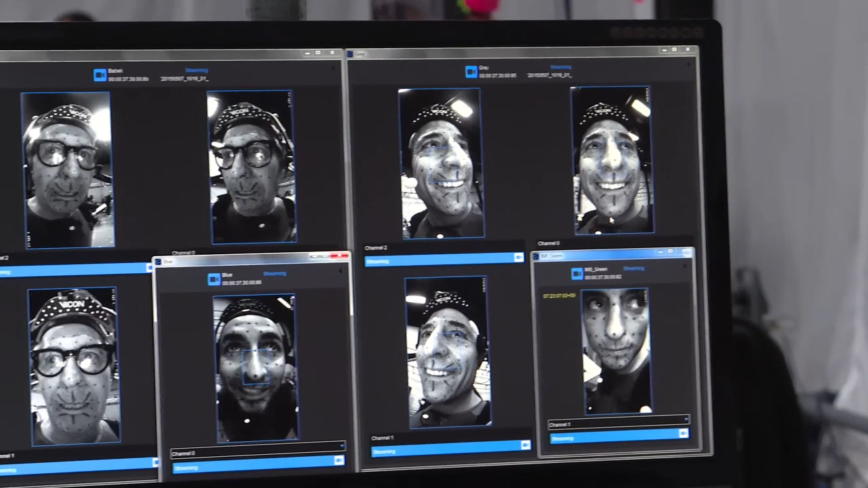Select the top-left camera feed in the Babek window
The width and height of the screenshot is (868, 488).
[x=67, y=170]
